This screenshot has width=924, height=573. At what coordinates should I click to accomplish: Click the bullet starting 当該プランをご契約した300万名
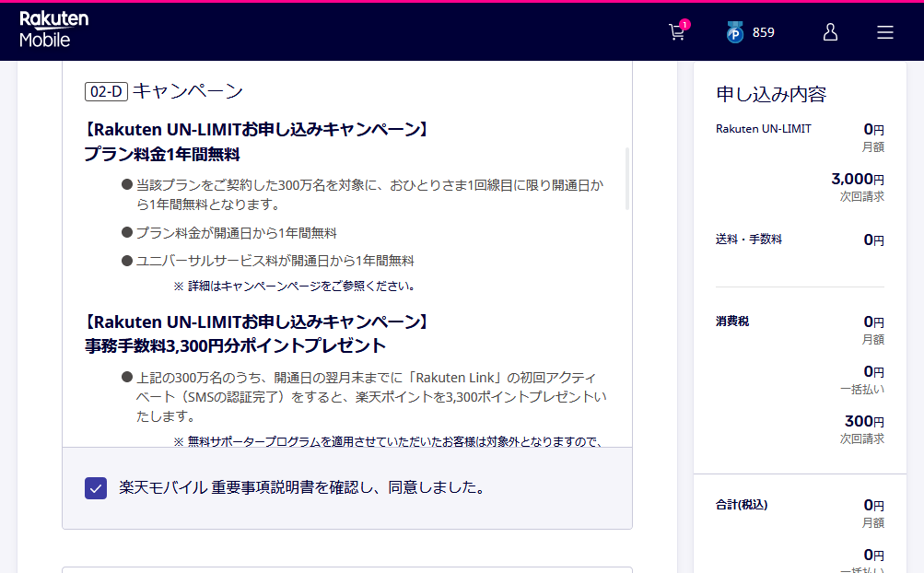click(369, 194)
